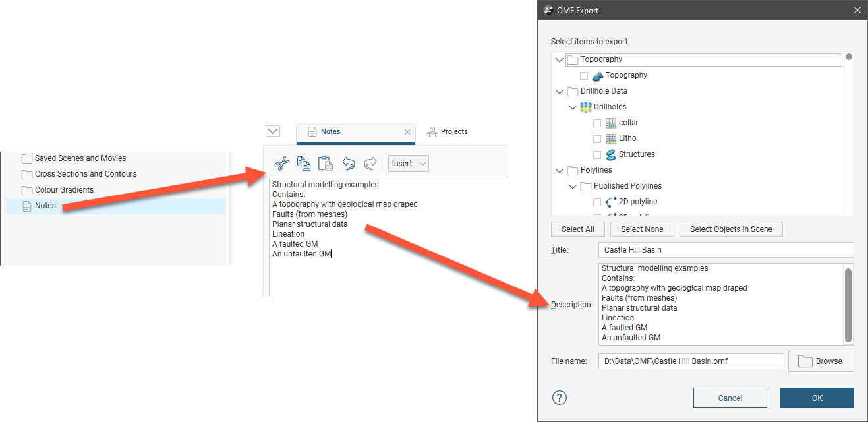Image resolution: width=868 pixels, height=422 pixels.
Task: Open the tab list dropdown arrow
Action: [273, 131]
